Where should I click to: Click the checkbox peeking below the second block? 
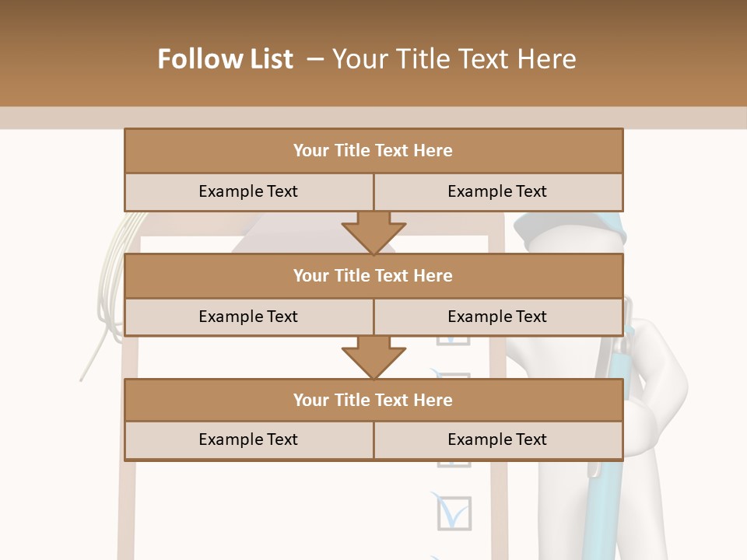pyautogui.click(x=454, y=341)
